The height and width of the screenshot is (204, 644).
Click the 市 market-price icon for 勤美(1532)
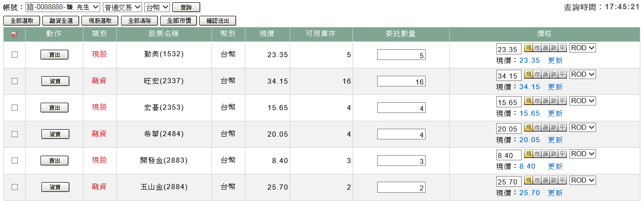(x=537, y=48)
